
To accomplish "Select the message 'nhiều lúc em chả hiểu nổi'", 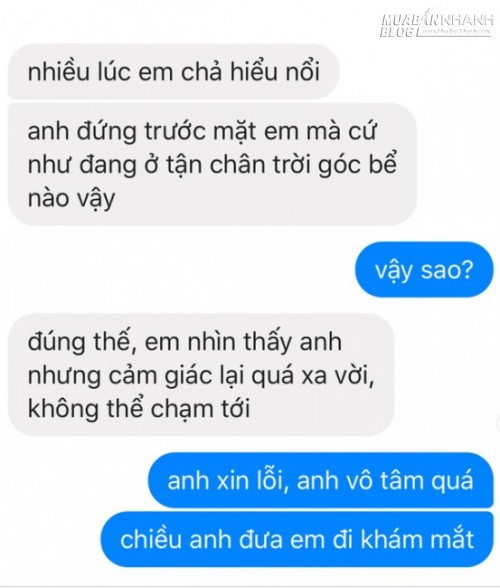I will coord(174,71).
